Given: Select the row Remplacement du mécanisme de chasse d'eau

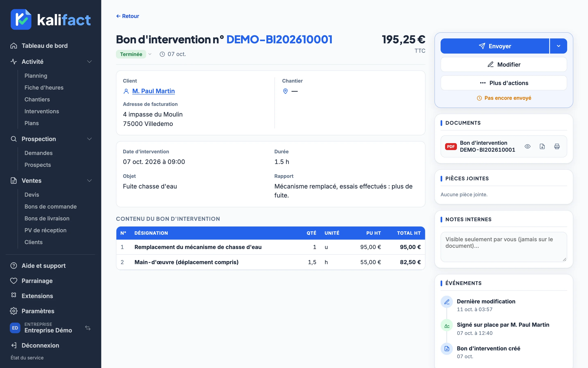Looking at the screenshot, I should point(271,247).
